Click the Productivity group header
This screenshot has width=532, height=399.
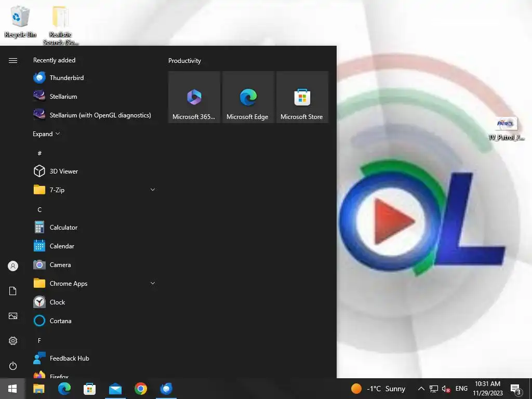click(184, 61)
